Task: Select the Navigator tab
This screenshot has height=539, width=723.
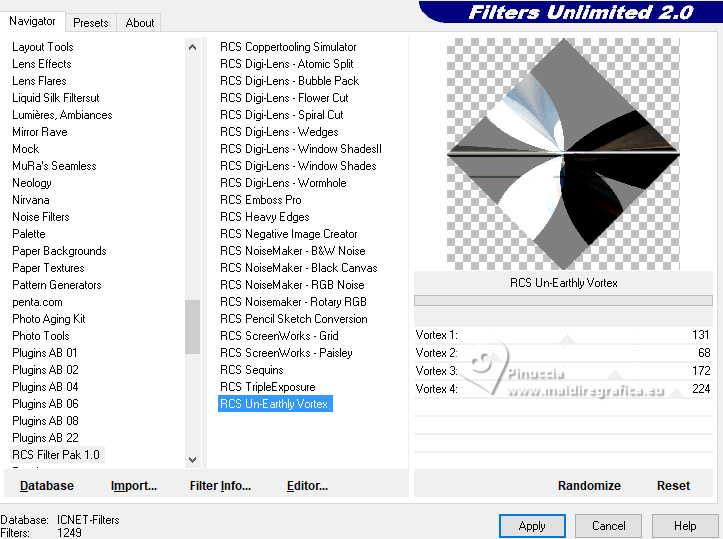Action: (32, 21)
